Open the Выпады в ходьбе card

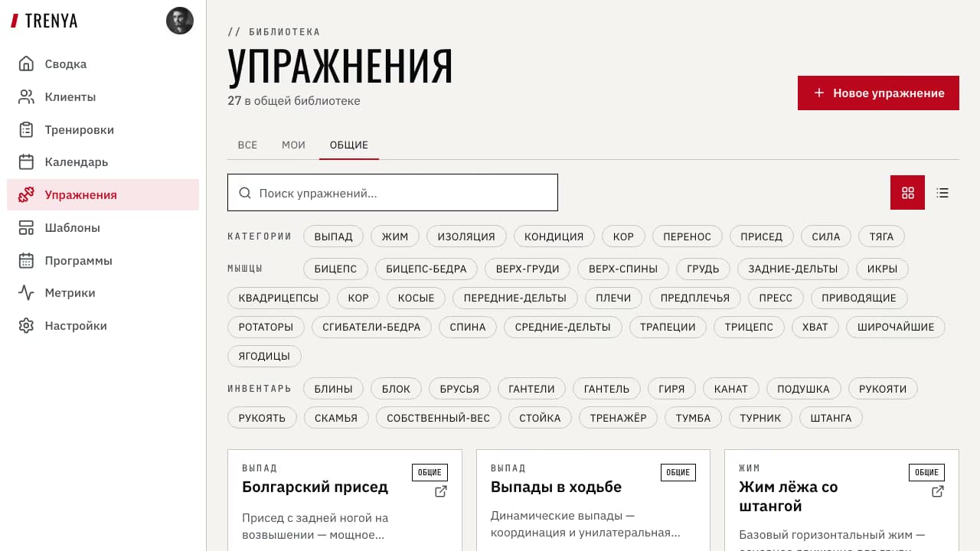(x=593, y=500)
